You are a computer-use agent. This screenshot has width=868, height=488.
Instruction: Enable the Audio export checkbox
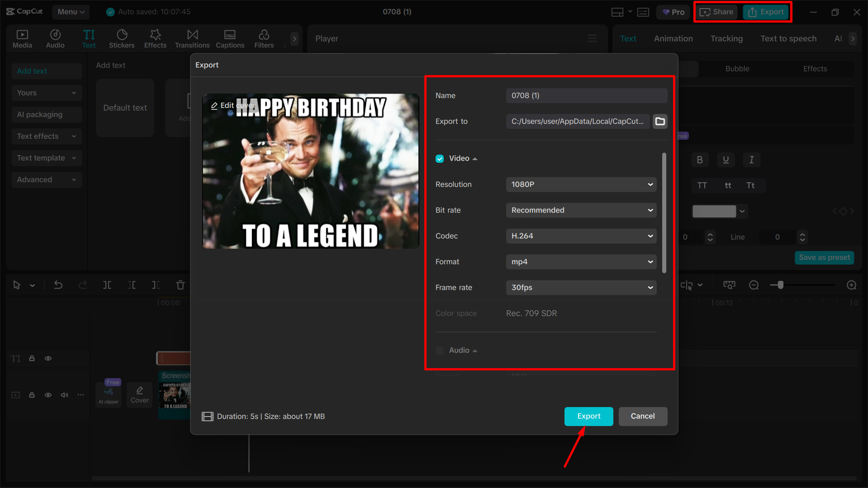click(x=439, y=350)
